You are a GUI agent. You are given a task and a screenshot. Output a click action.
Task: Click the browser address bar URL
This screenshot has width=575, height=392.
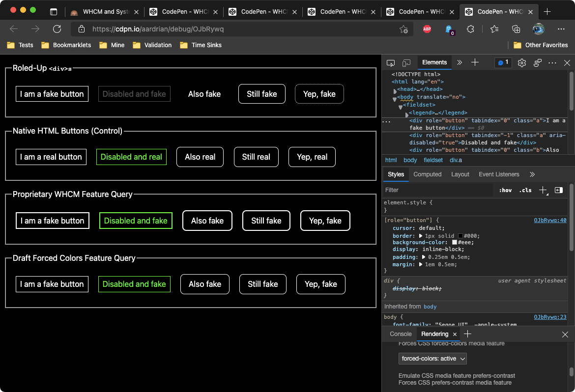click(x=158, y=29)
